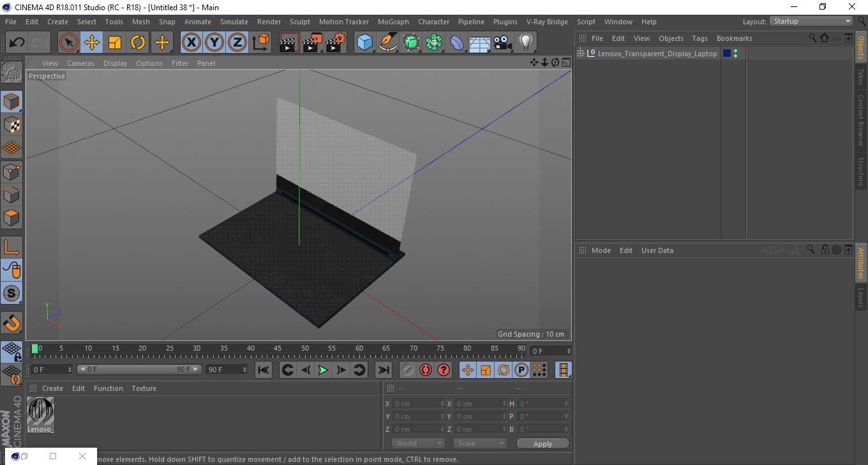
Task: Select the Live Selection tool
Action: [69, 43]
